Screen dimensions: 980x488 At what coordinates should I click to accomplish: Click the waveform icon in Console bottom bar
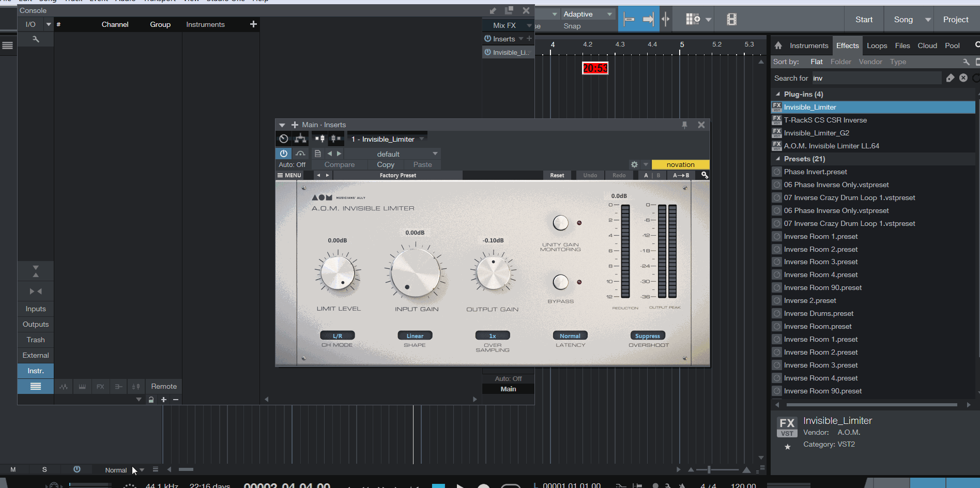click(64, 386)
